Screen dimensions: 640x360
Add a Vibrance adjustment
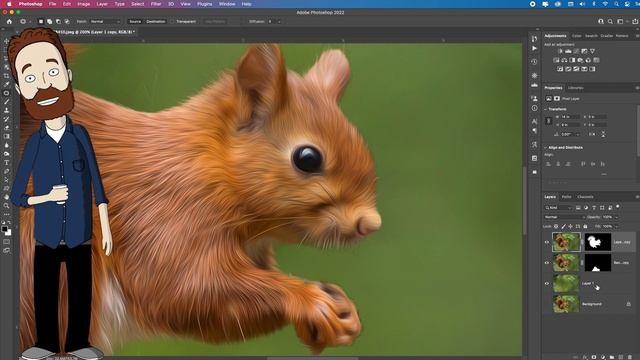[592, 51]
